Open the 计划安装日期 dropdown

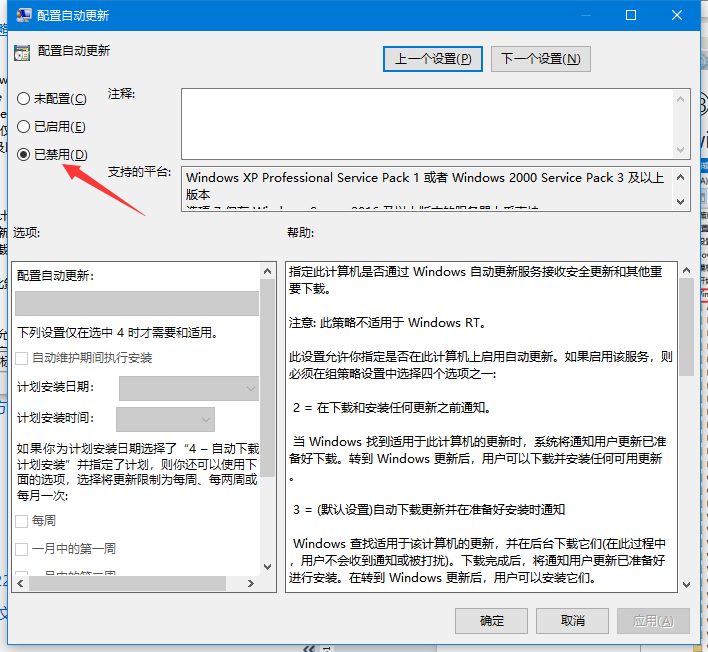coord(188,388)
